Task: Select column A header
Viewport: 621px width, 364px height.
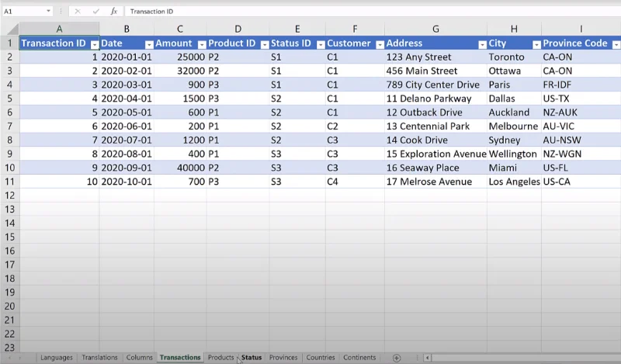Action: pos(59,29)
